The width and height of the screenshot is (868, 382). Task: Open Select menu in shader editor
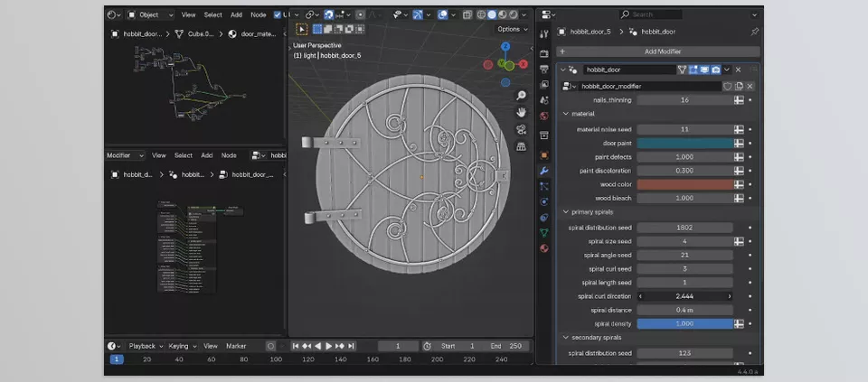click(212, 15)
